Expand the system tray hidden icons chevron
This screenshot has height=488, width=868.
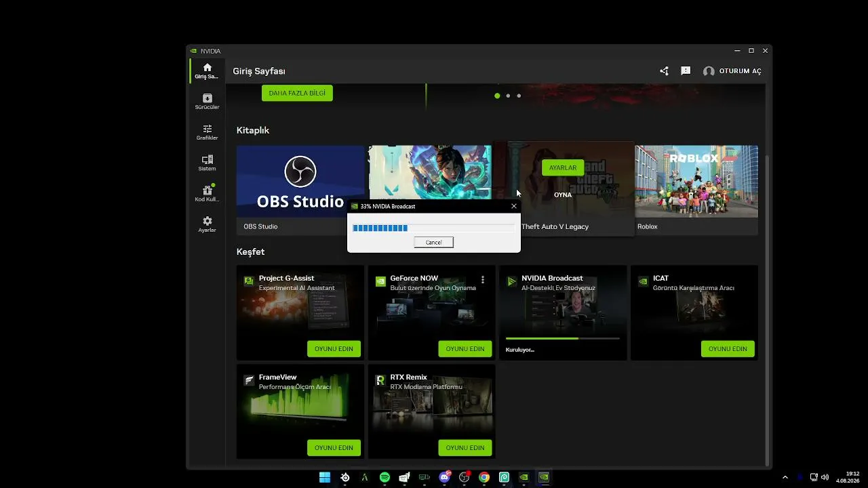coord(785,477)
